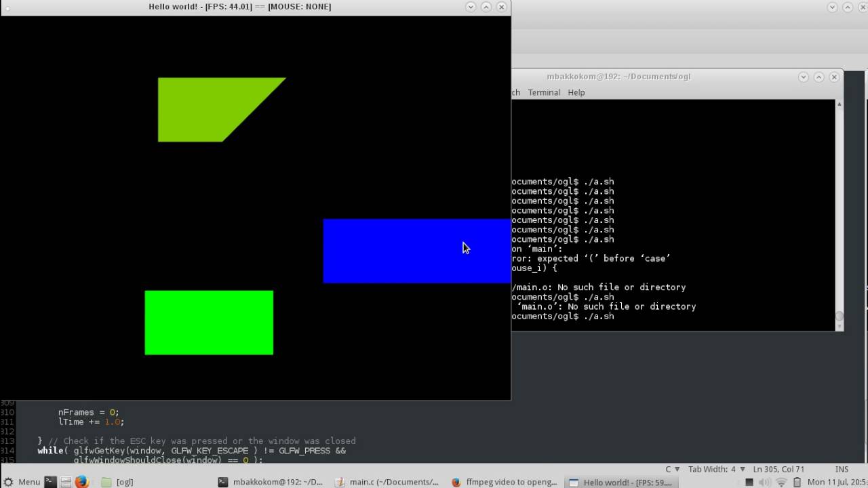Click the 'while( glfwGetKey' code line
The height and width of the screenshot is (488, 868).
tap(191, 450)
